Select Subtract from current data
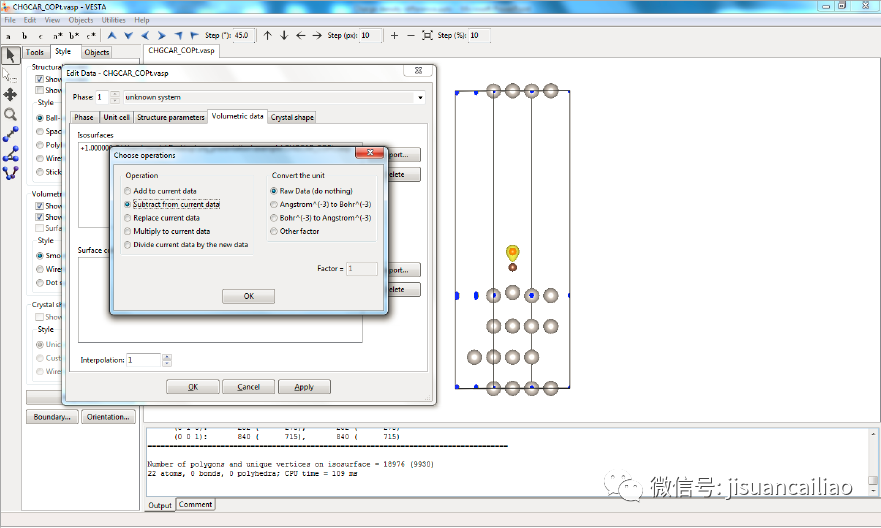The height and width of the screenshot is (528, 881). [x=172, y=204]
